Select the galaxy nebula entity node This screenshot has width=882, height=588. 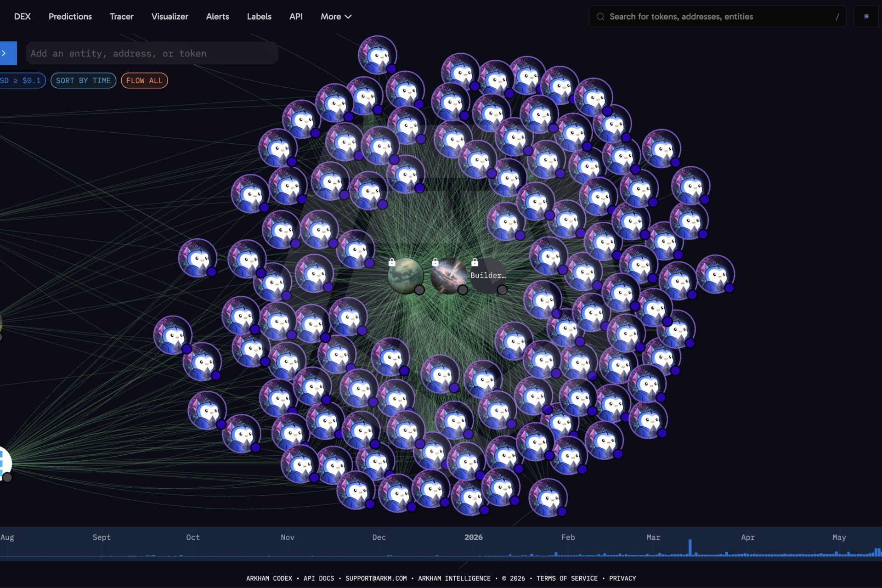tap(449, 276)
